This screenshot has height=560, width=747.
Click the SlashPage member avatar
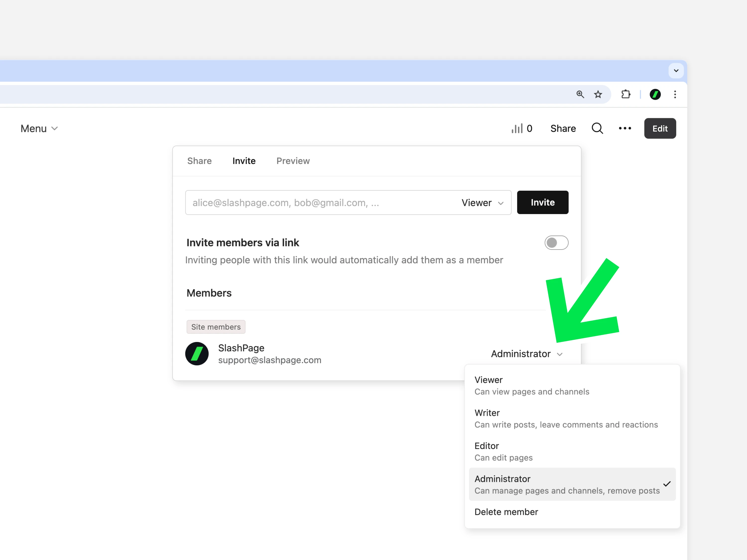[197, 353]
